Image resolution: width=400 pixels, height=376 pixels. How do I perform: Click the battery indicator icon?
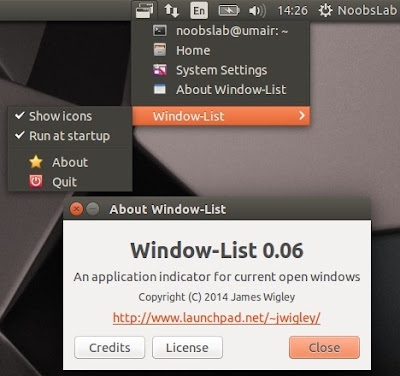[229, 10]
